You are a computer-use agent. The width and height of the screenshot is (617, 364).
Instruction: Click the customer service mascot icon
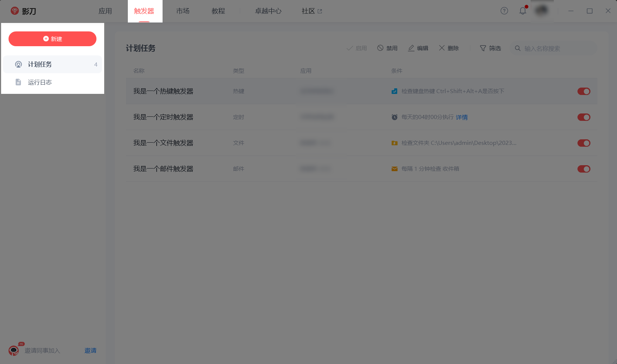pos(14,350)
